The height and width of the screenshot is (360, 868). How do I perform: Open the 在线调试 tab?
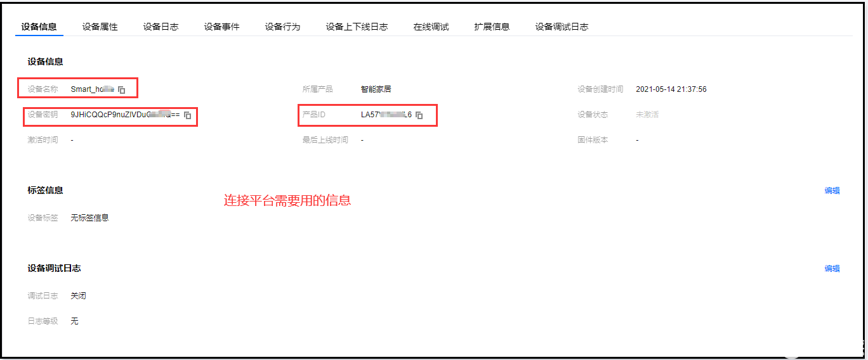point(431,27)
